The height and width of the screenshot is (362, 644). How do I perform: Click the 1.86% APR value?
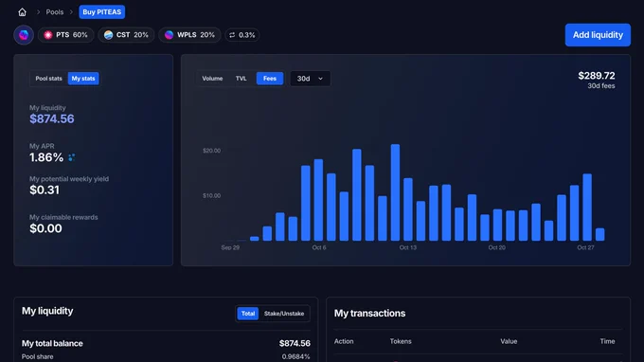pyautogui.click(x=46, y=157)
